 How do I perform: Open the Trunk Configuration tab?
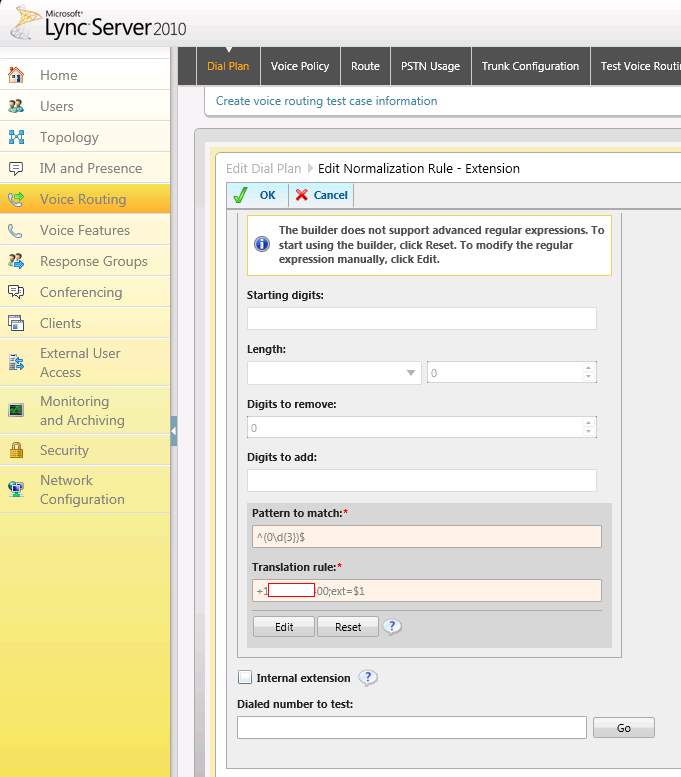tap(530, 66)
